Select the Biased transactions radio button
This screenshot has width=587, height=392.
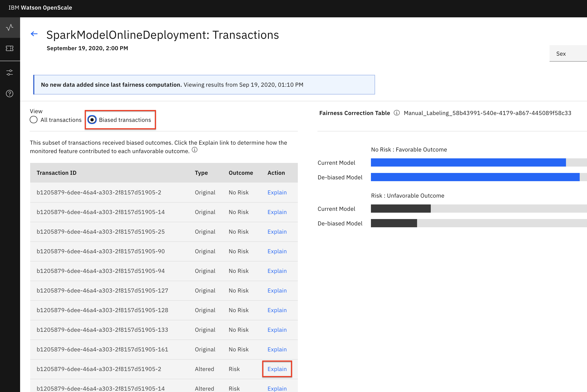[92, 120]
